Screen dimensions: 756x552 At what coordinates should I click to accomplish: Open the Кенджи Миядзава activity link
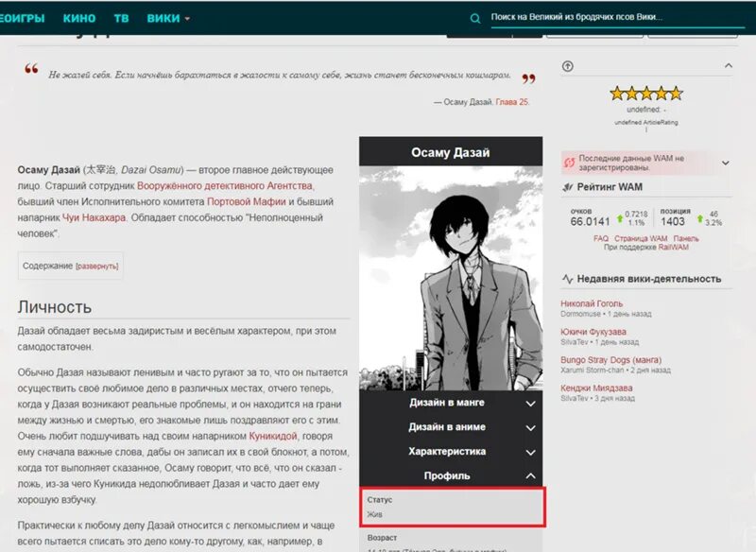(x=596, y=388)
